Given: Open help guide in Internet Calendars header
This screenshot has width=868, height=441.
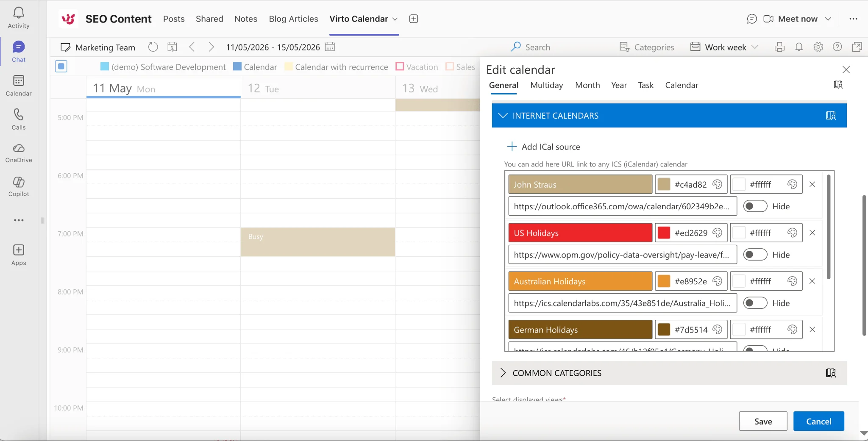Looking at the screenshot, I should click(831, 116).
